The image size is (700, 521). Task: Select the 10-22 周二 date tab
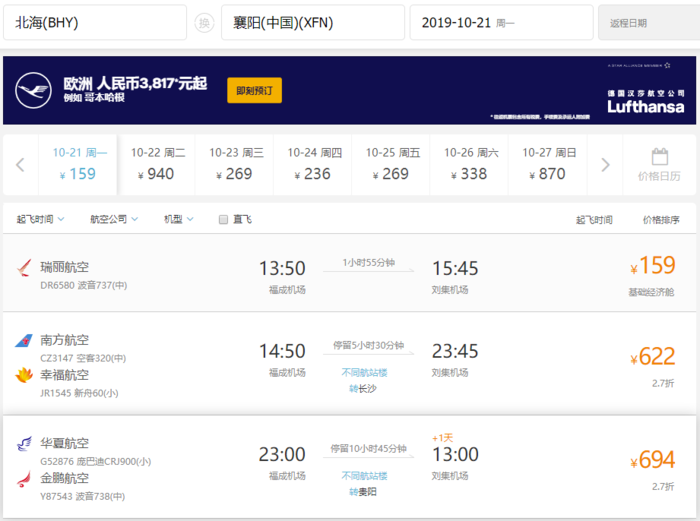(157, 163)
